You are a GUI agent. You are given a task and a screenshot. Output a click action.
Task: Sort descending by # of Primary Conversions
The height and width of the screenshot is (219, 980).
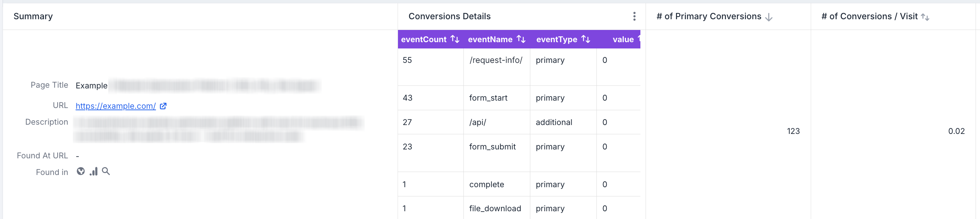769,17
